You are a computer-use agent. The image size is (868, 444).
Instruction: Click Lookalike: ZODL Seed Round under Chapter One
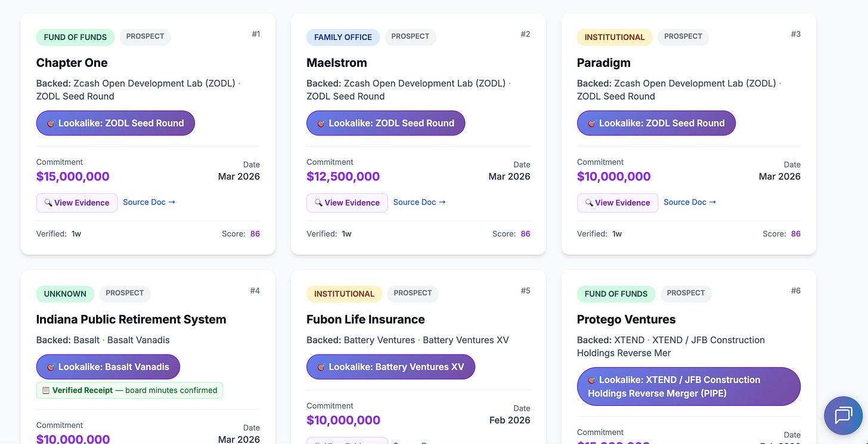click(x=116, y=123)
